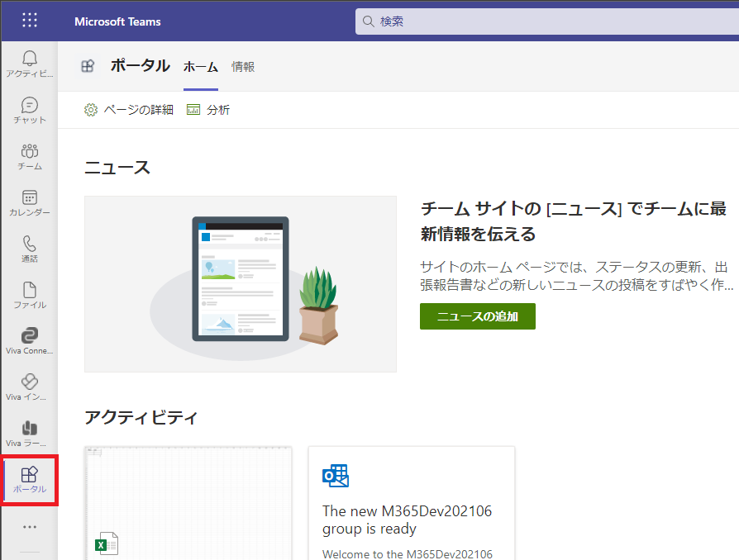The width and height of the screenshot is (739, 560).
Task: Open 分析 analytics from toolbar
Action: coord(208,110)
